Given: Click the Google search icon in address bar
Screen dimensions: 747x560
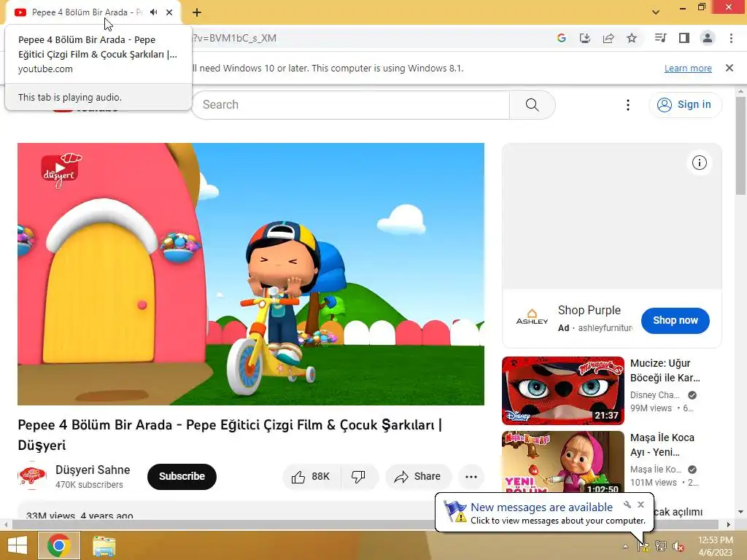Looking at the screenshot, I should (562, 38).
